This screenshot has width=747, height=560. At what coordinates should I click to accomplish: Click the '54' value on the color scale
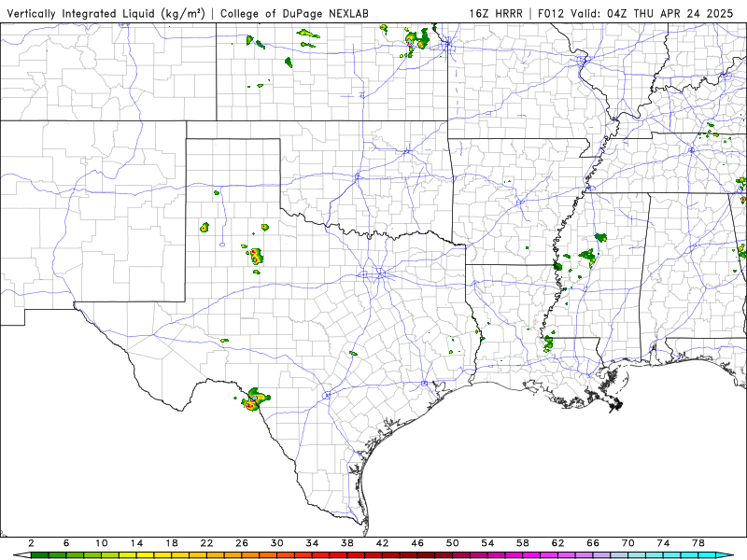[x=487, y=543]
